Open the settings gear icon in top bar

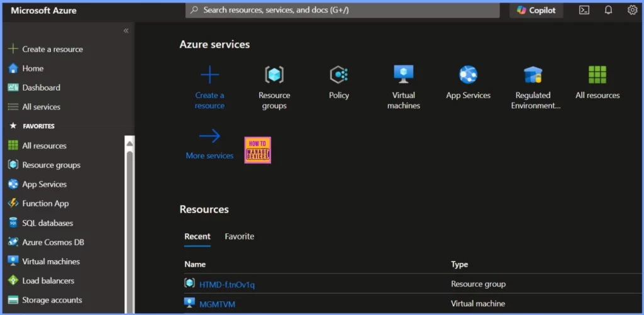pos(633,10)
